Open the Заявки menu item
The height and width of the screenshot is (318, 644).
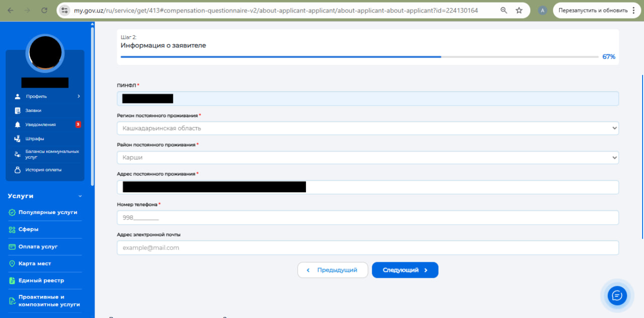point(33,111)
